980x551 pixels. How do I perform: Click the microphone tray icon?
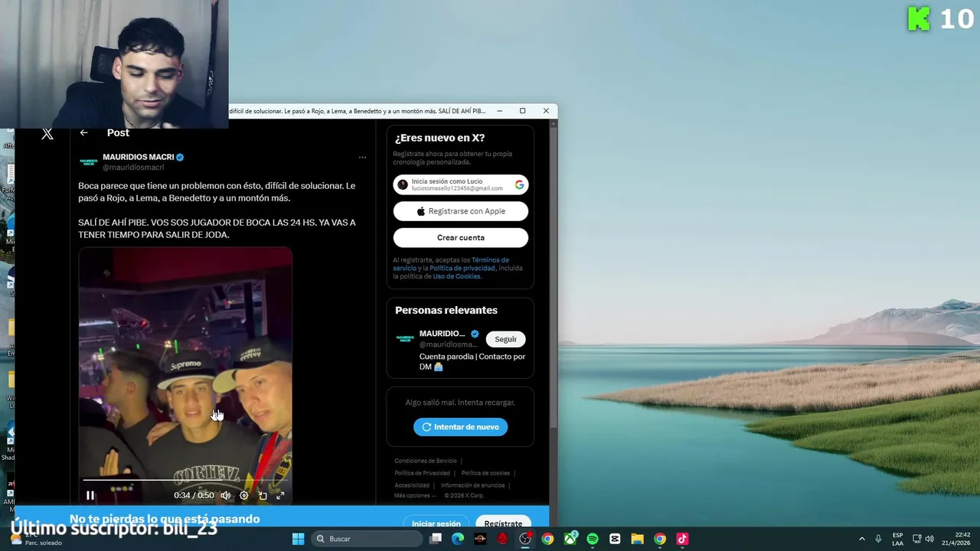click(x=878, y=539)
